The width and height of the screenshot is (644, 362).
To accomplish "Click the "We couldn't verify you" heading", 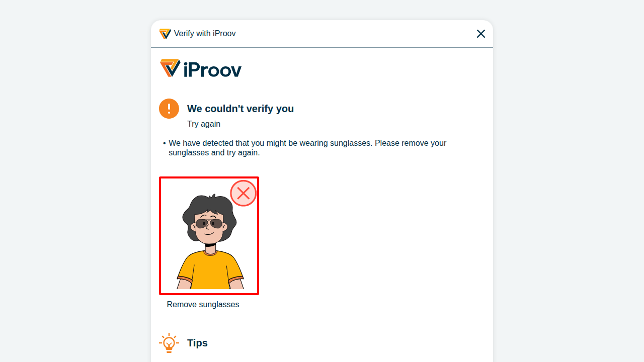I will [x=240, y=109].
